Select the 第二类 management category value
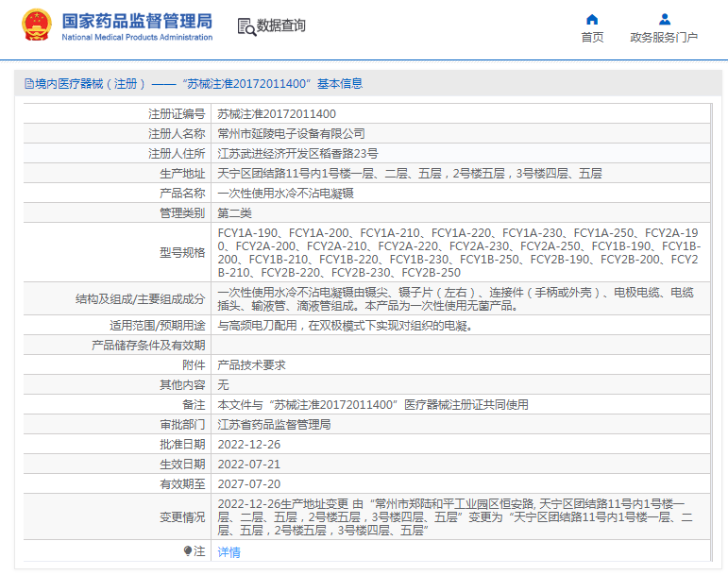Viewport: 728px width, 575px height. pyautogui.click(x=234, y=213)
